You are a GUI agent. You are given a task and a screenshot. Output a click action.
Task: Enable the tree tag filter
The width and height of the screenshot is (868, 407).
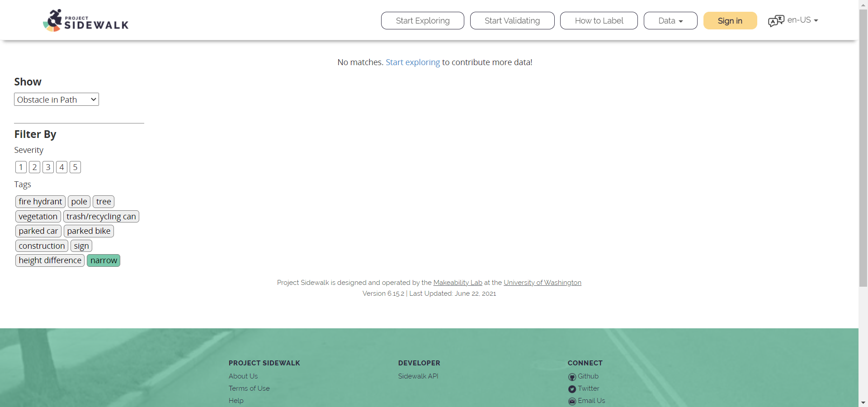pyautogui.click(x=104, y=202)
